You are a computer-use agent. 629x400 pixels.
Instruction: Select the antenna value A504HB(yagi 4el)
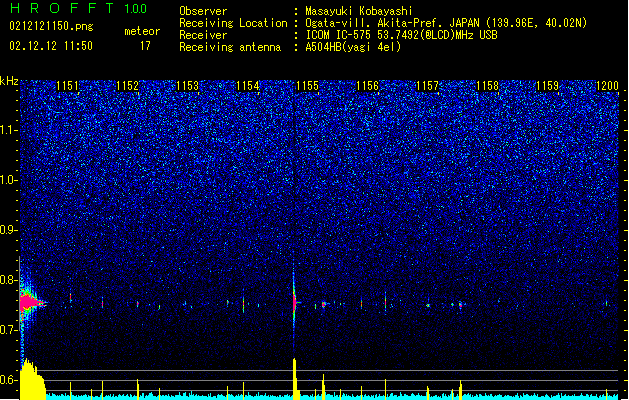pyautogui.click(x=353, y=47)
